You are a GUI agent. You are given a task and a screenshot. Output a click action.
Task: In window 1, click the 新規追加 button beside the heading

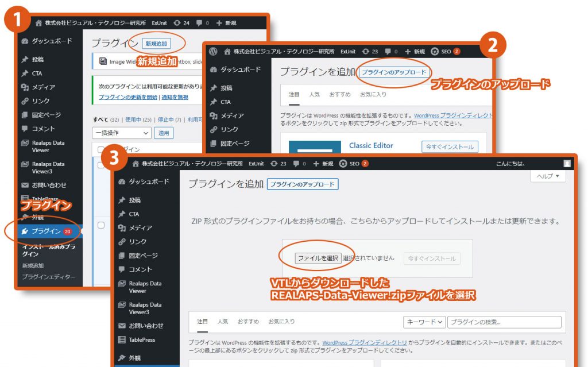pos(156,44)
